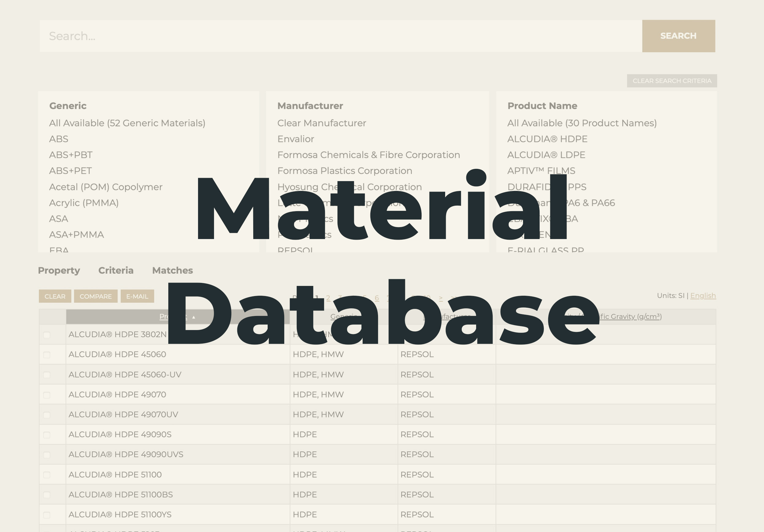
Task: Select the Property tab
Action: [59, 271]
